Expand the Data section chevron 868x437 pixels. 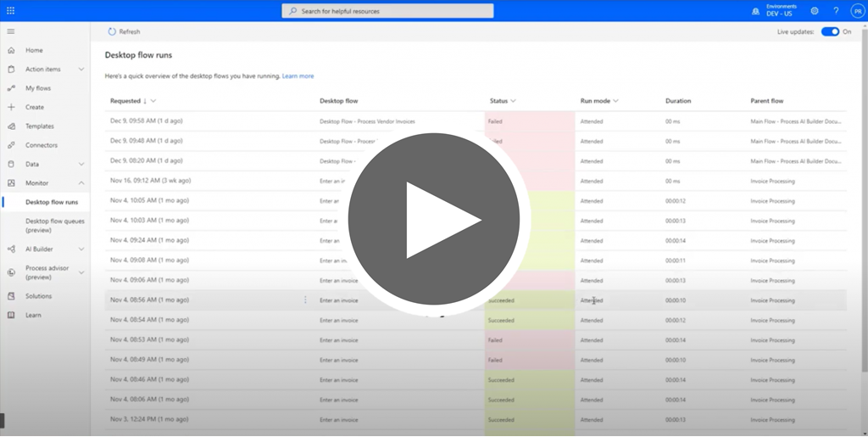pyautogui.click(x=81, y=164)
